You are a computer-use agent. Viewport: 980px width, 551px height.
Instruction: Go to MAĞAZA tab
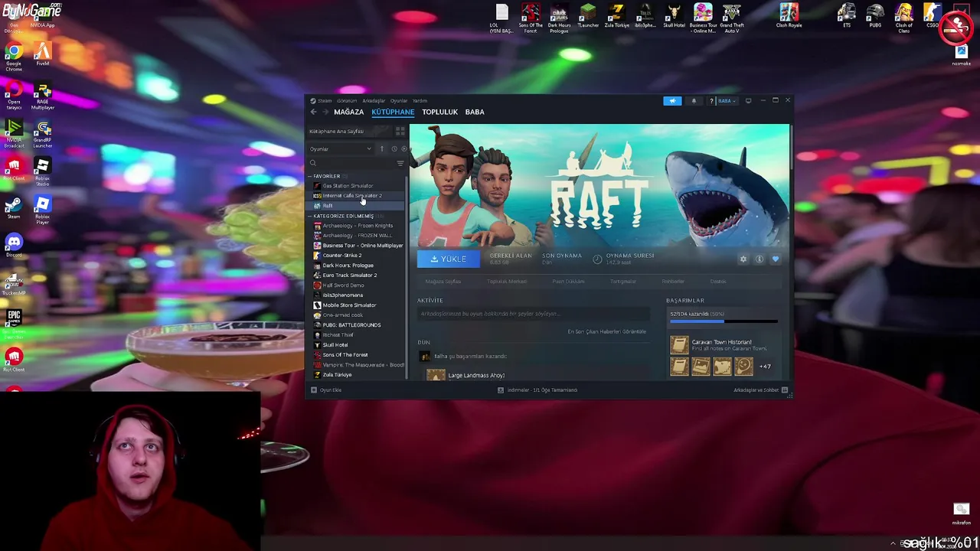[348, 112]
